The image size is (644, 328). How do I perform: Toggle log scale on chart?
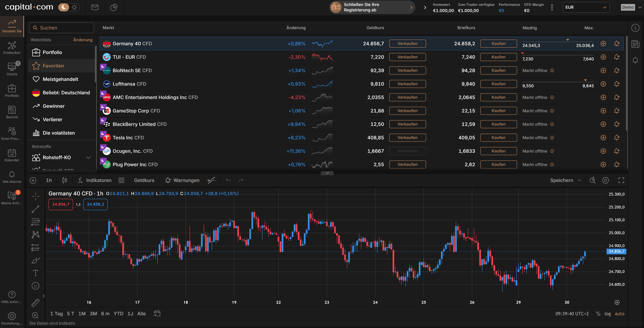click(608, 314)
